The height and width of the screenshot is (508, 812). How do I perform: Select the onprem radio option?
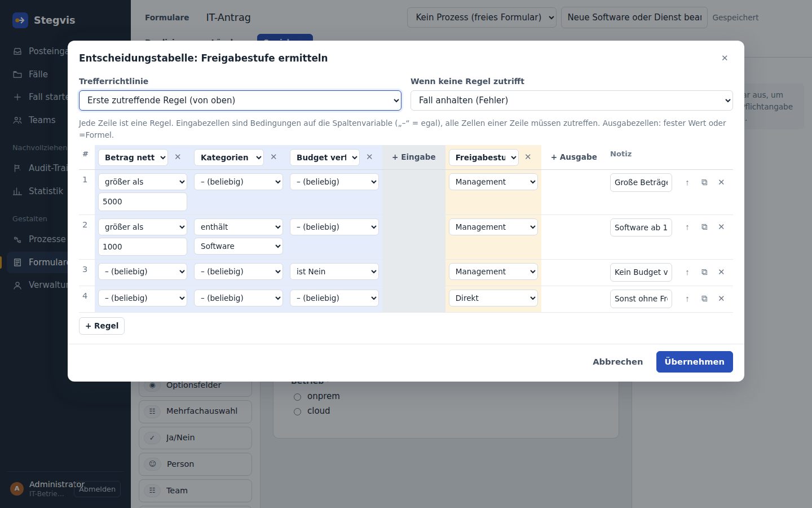(x=297, y=397)
